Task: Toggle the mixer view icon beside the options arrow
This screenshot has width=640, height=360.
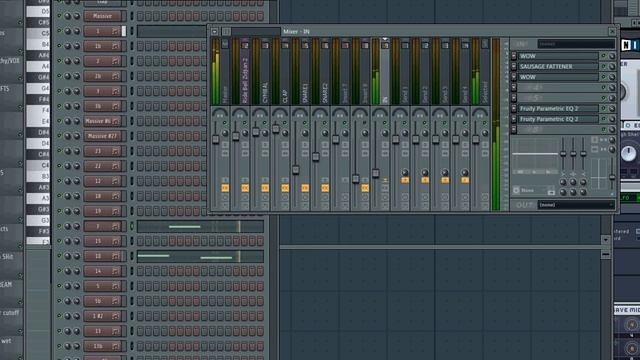Action: click(226, 31)
